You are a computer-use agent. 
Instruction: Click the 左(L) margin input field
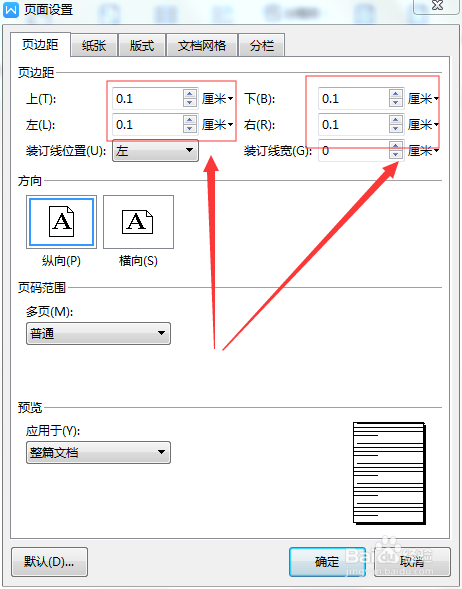(148, 124)
